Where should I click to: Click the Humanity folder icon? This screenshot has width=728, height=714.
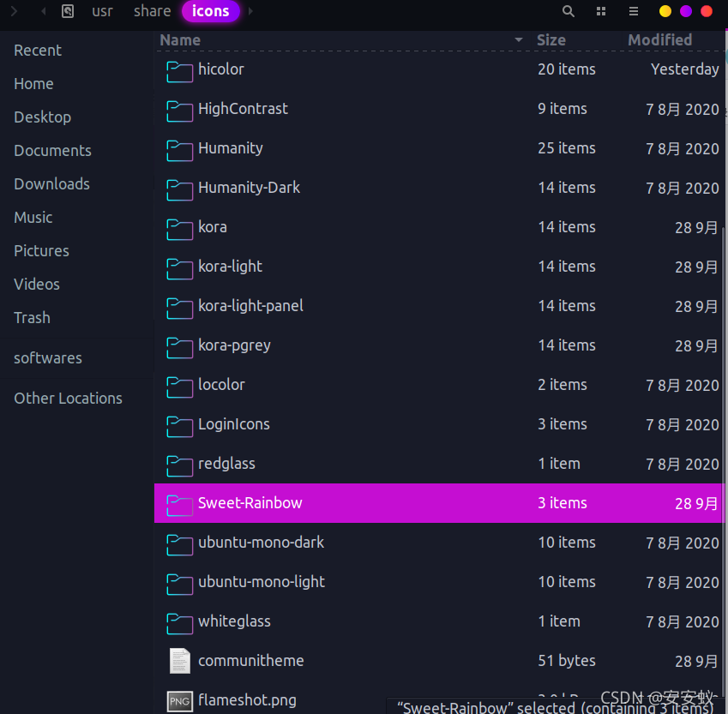(x=180, y=150)
